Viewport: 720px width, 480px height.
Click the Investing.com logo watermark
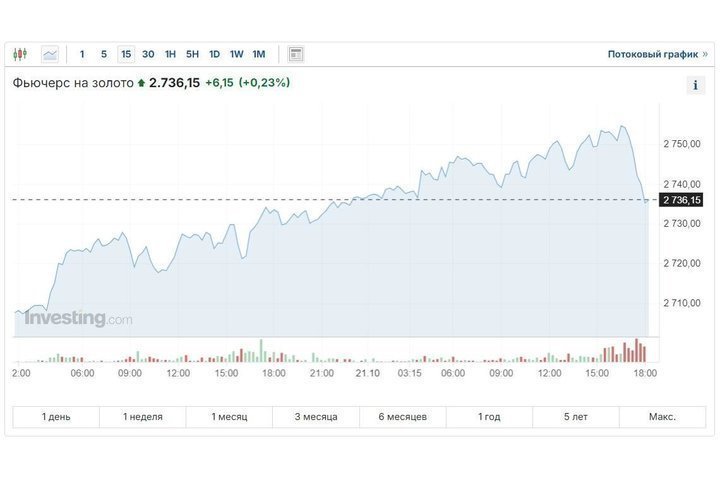tap(78, 319)
